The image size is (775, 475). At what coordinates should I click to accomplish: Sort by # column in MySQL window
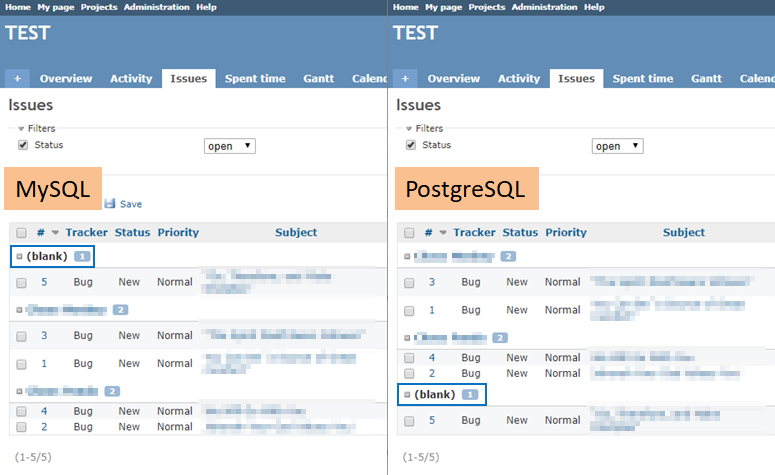41,232
